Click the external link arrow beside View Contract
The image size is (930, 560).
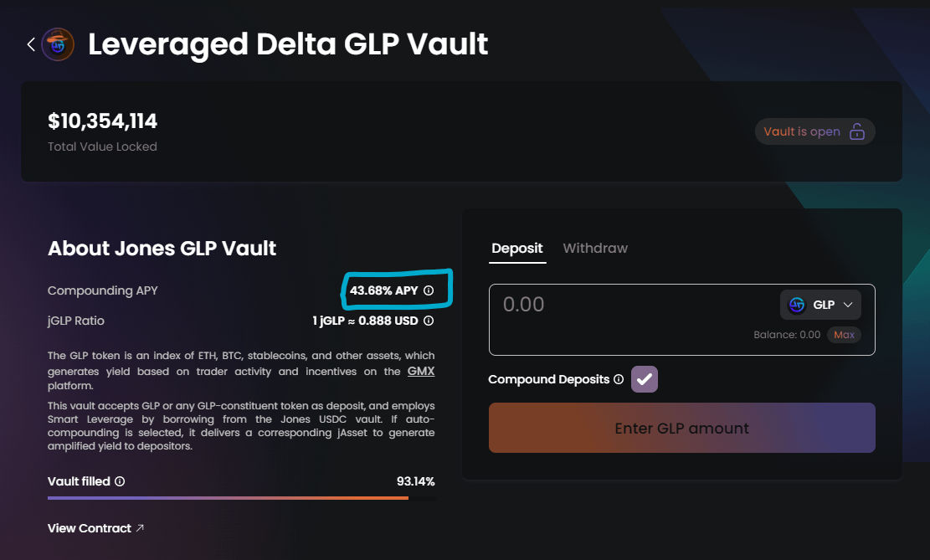point(140,528)
